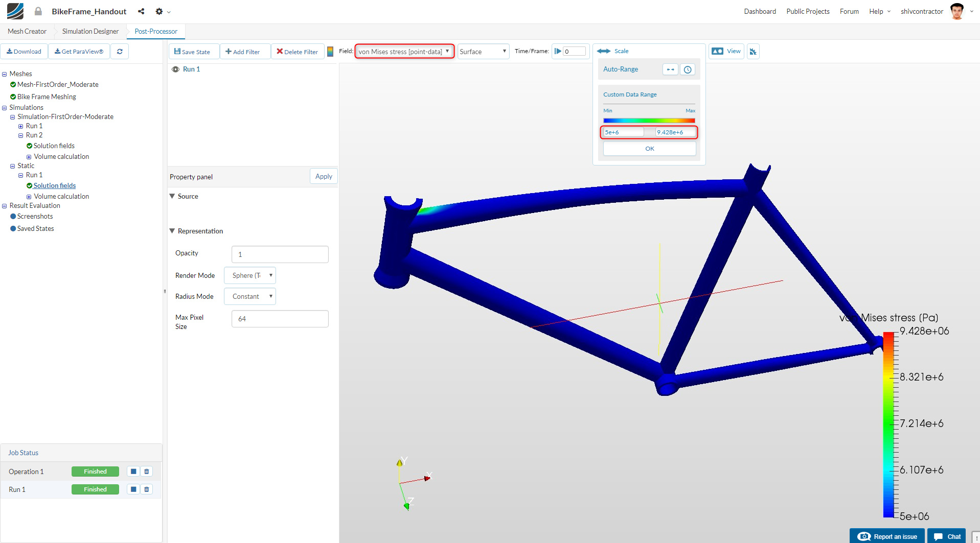Open the shivcontractor account menu
This screenshot has height=543, width=980.
(922, 11)
